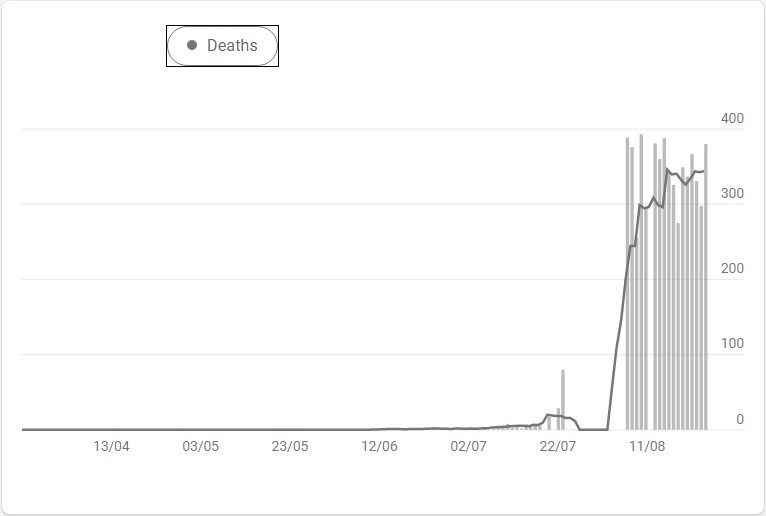
Task: Select the tall spike bar near 22/07
Action: click(563, 400)
